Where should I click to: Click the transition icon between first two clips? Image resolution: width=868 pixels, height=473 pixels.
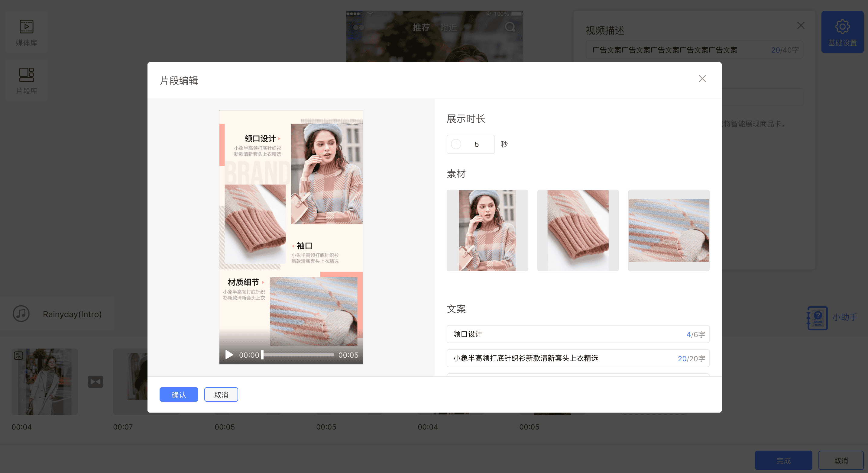(x=96, y=382)
